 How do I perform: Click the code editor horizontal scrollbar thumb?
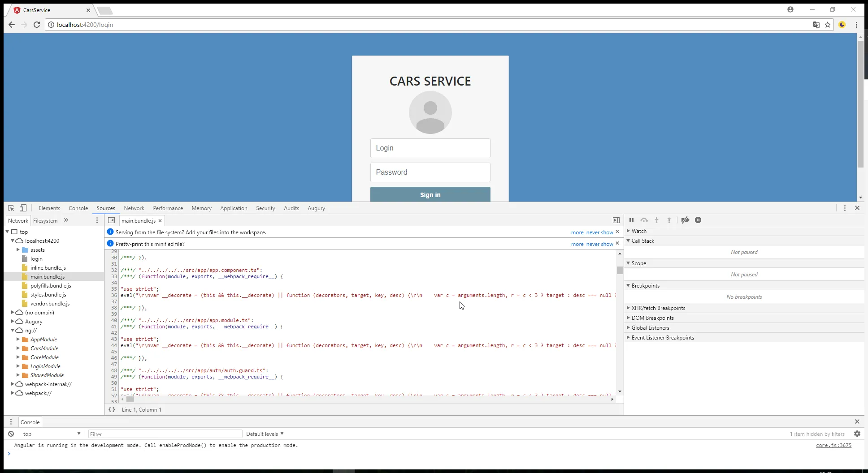[130, 399]
